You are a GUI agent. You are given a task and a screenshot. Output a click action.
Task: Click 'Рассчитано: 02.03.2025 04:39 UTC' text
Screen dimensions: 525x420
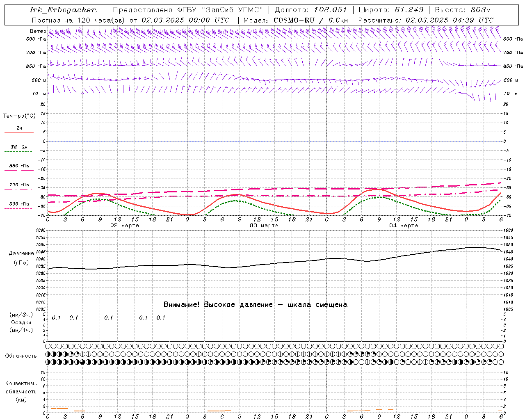(426, 20)
